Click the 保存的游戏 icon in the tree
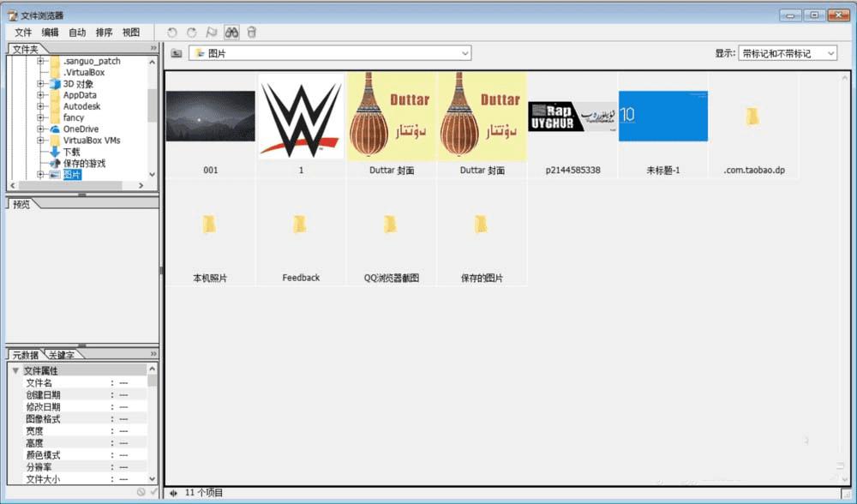The height and width of the screenshot is (504, 857). click(x=55, y=164)
